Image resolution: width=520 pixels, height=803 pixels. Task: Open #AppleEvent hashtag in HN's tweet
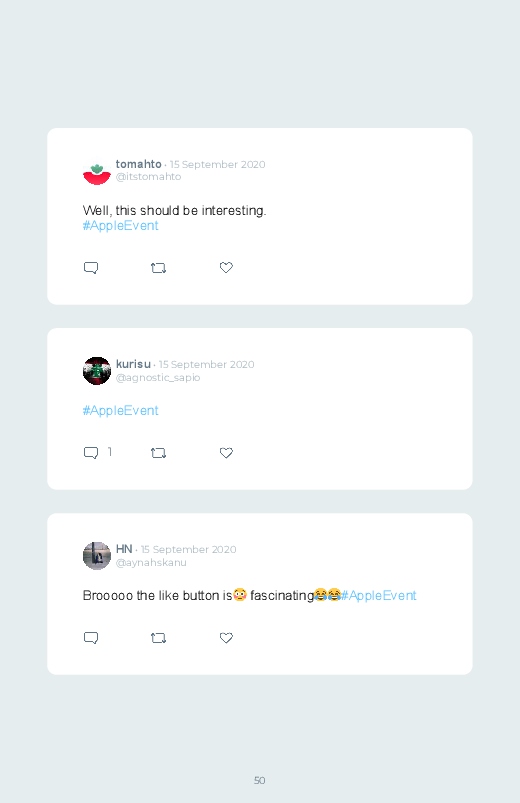pyautogui.click(x=379, y=596)
